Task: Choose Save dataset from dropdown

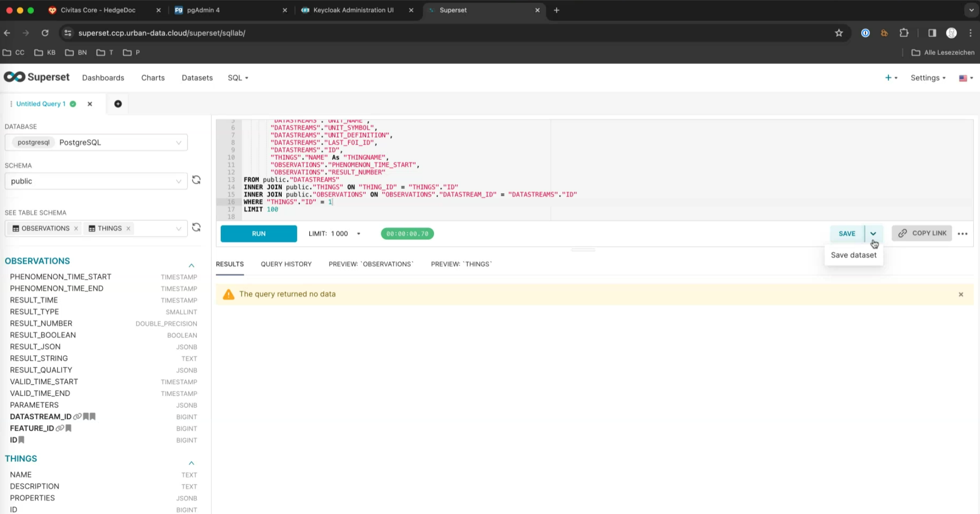Action: 853,255
